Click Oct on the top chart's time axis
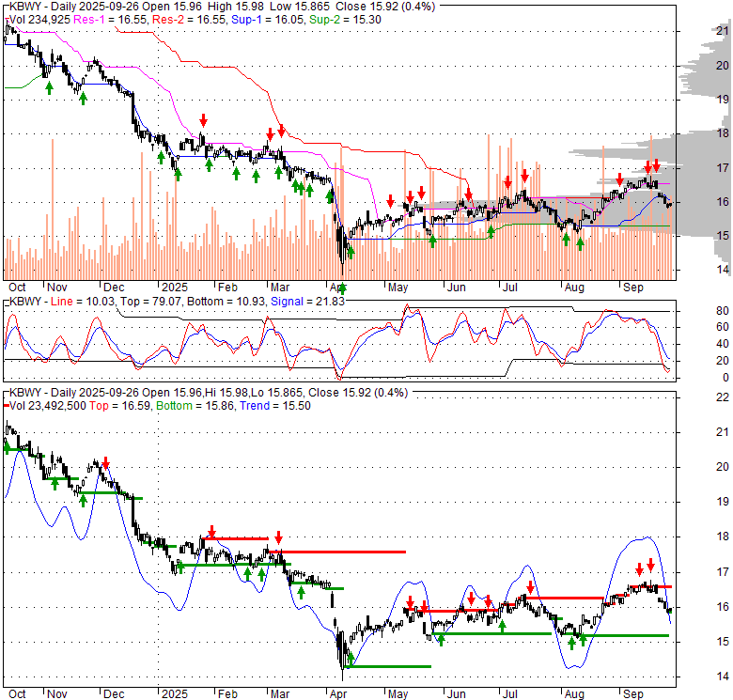This screenshot has height=700, width=733. click(x=17, y=288)
